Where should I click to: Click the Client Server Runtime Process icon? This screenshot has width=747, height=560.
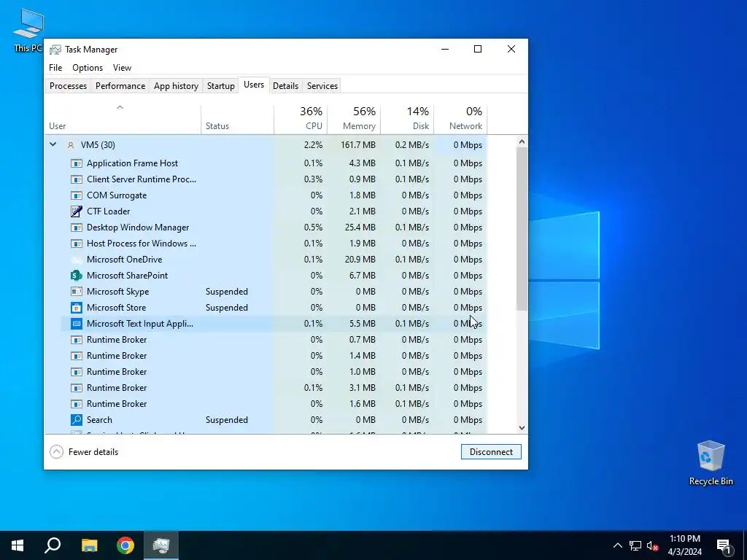76,179
